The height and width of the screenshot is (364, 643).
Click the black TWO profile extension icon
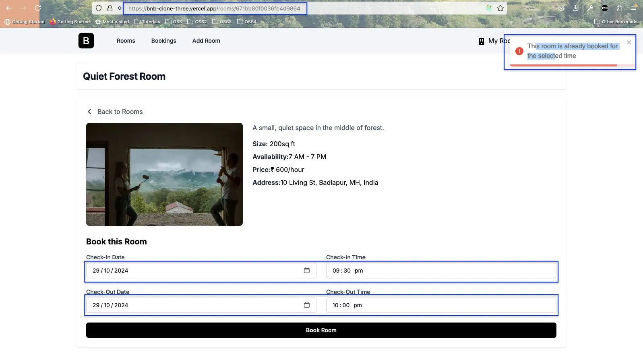tap(605, 8)
